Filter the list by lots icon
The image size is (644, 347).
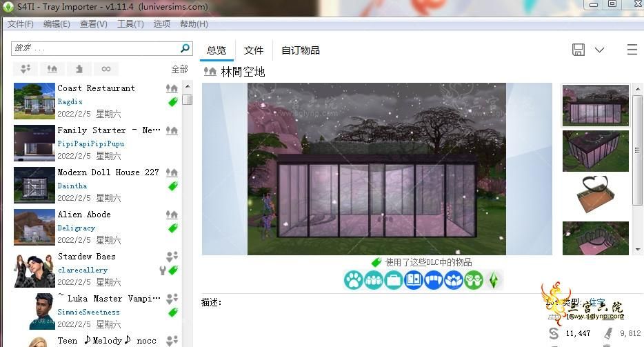(52, 69)
